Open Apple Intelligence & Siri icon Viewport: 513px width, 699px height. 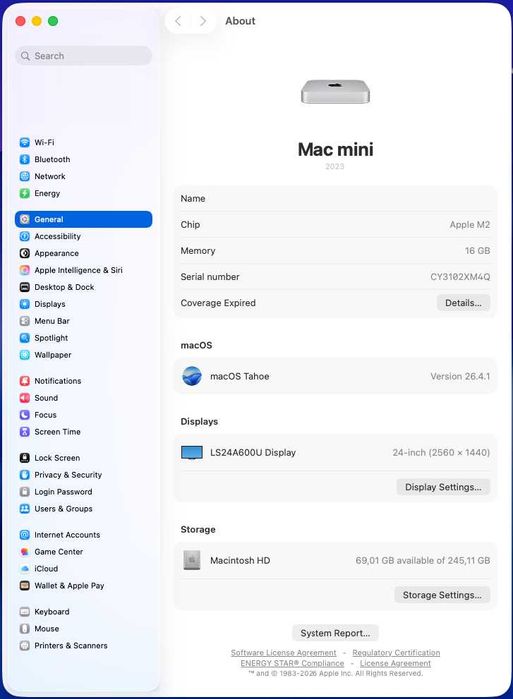[25, 270]
